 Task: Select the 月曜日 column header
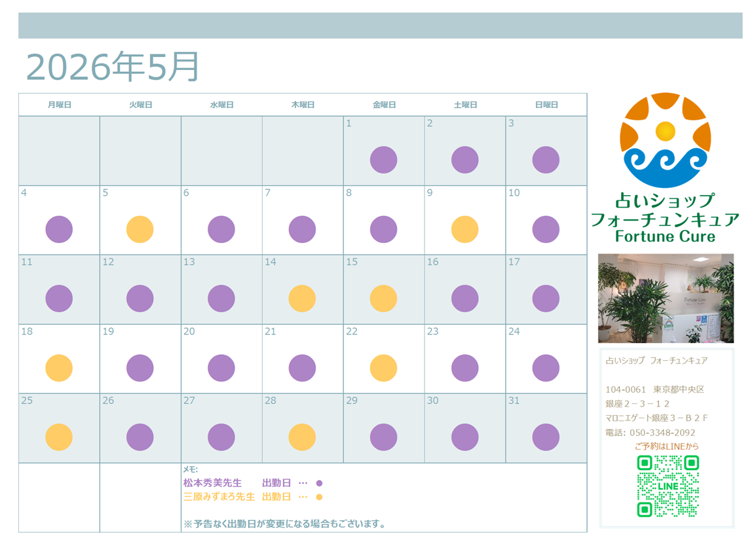tap(59, 105)
